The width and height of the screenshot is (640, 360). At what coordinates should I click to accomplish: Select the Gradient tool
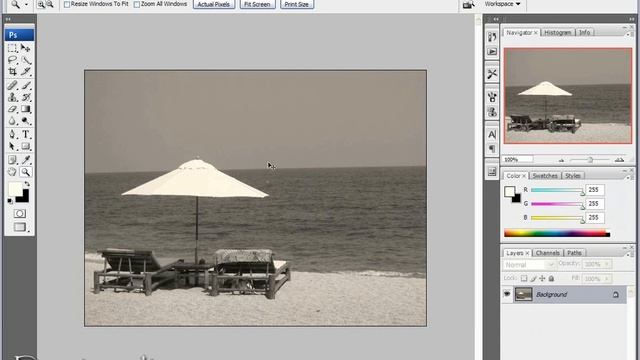[26, 109]
